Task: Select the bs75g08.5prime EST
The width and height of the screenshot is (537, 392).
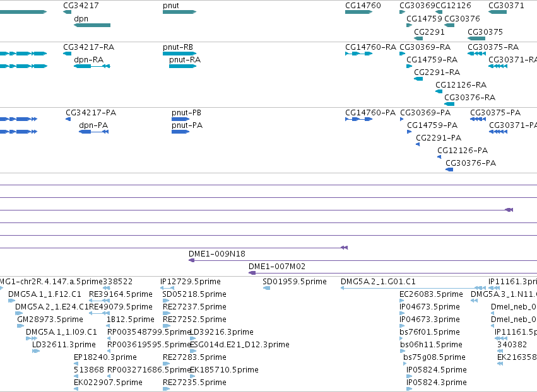Action: 405,364
